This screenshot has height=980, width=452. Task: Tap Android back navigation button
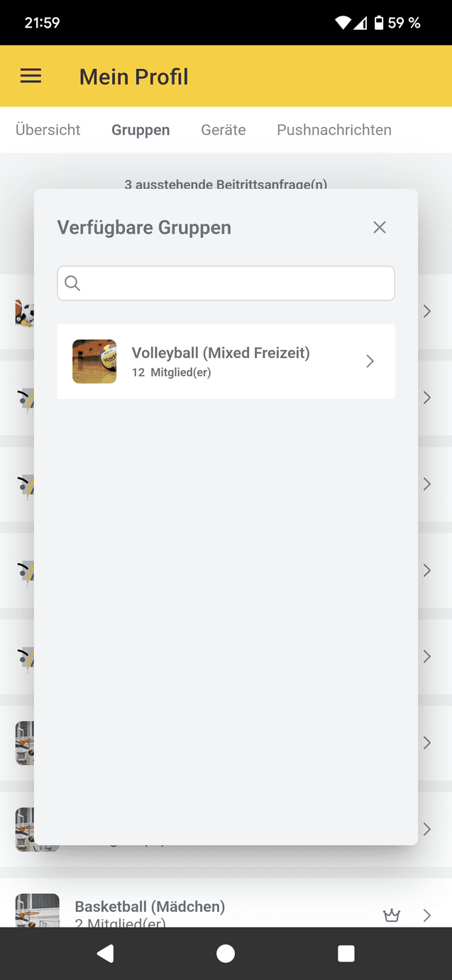[105, 954]
